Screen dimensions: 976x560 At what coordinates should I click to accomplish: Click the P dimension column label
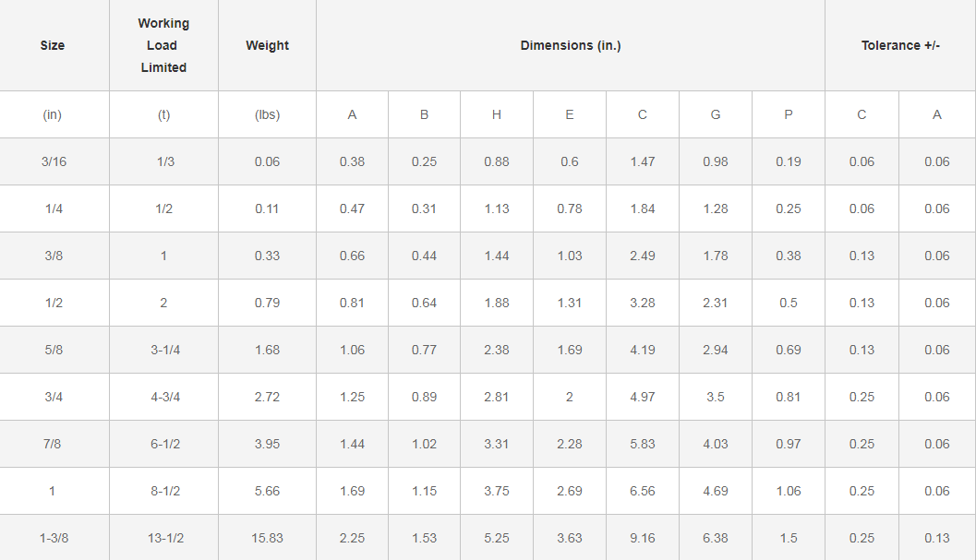(x=788, y=115)
